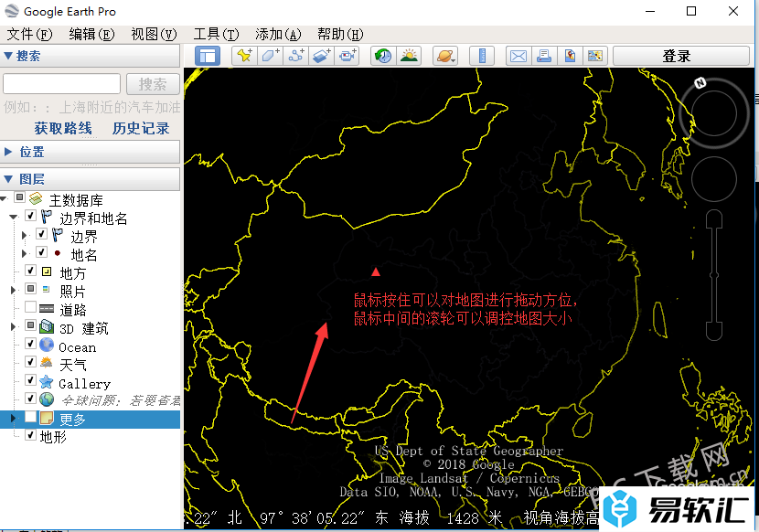Click zoom-out bottom end of zoom slider

[x=714, y=331]
